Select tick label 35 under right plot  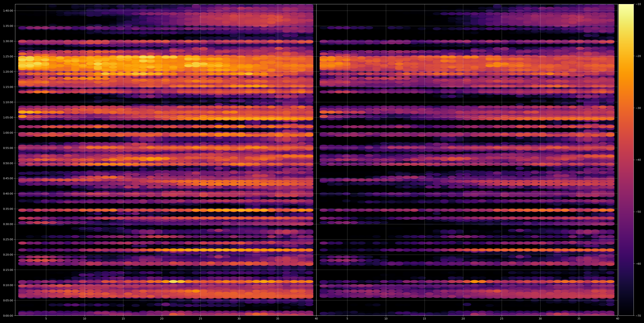point(579,319)
